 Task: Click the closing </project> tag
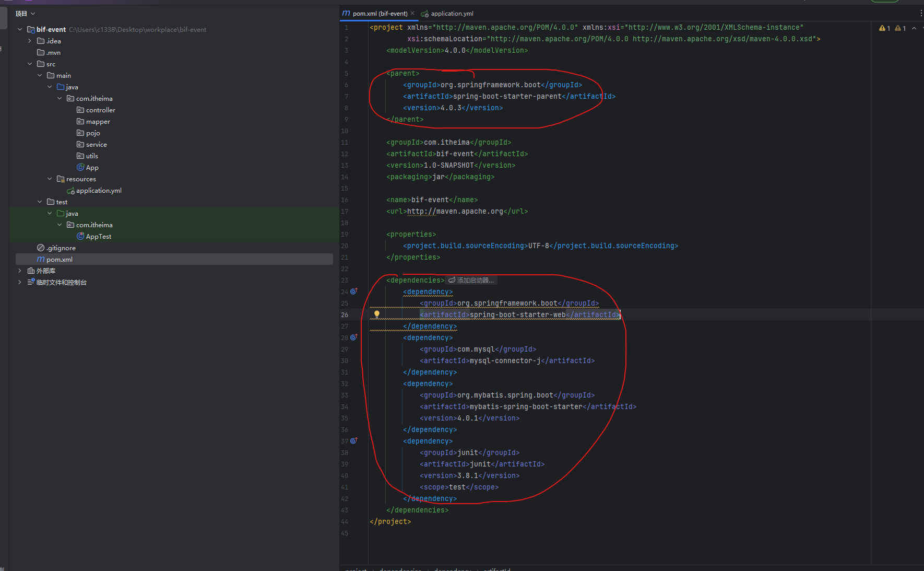390,522
